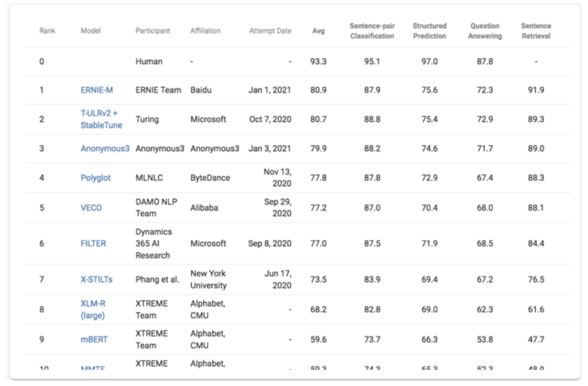Select the Model column header

coord(90,31)
